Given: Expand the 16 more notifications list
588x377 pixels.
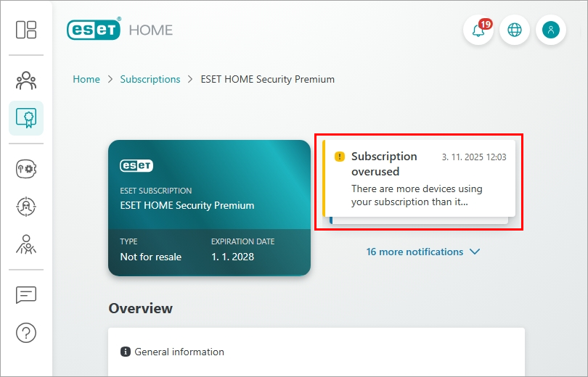Looking at the screenshot, I should click(415, 252).
